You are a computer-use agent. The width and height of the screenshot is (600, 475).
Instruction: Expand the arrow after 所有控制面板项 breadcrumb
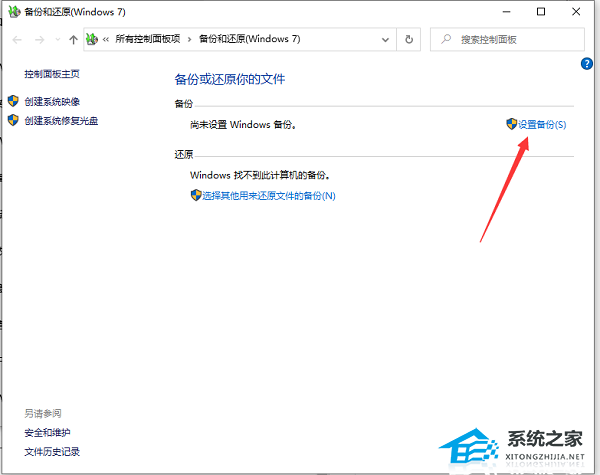[189, 40]
